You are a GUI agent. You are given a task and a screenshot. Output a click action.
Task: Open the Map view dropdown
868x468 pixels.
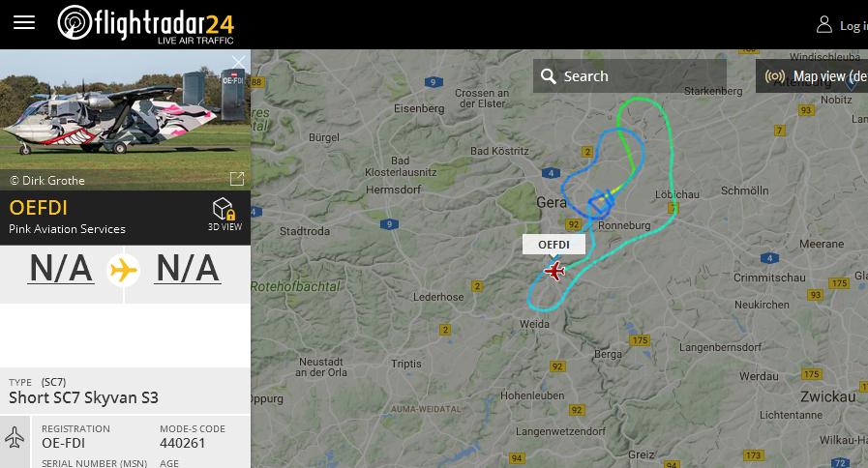pyautogui.click(x=812, y=75)
